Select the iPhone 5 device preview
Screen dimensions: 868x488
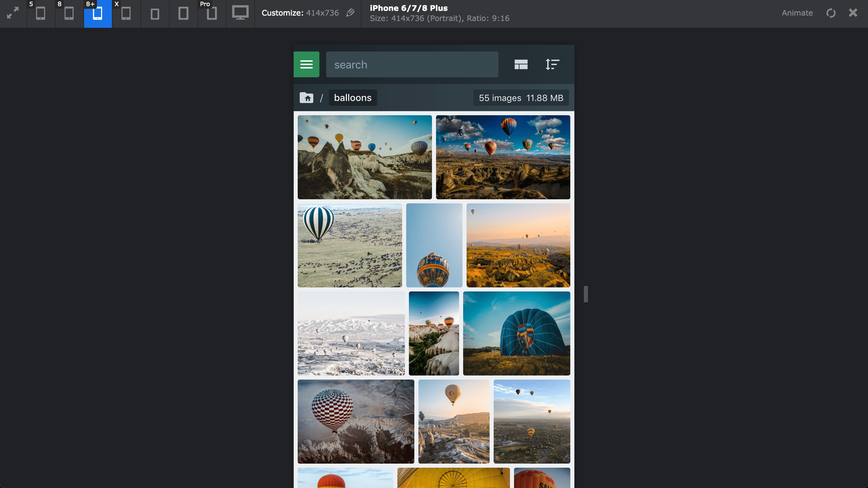pyautogui.click(x=41, y=14)
